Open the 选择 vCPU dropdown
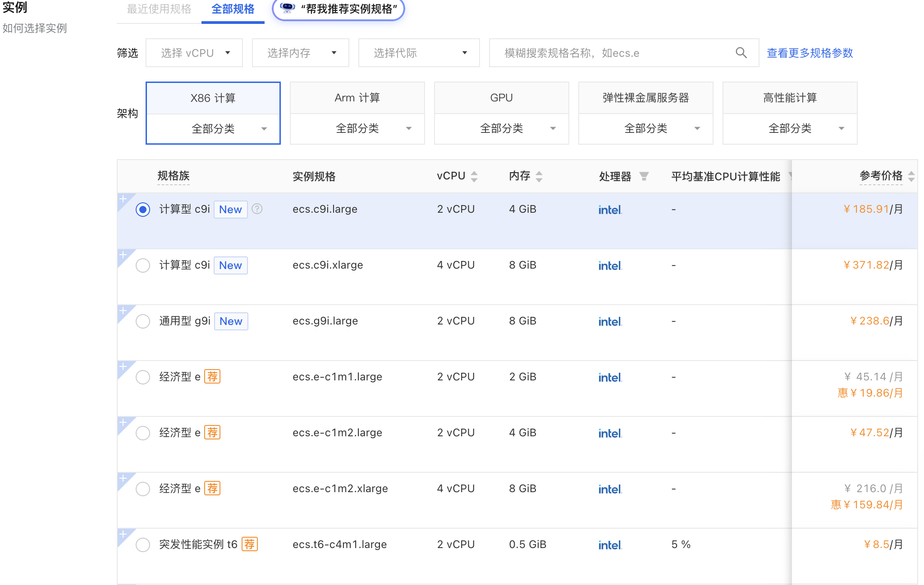Screen dimensions: 924x585 194,53
